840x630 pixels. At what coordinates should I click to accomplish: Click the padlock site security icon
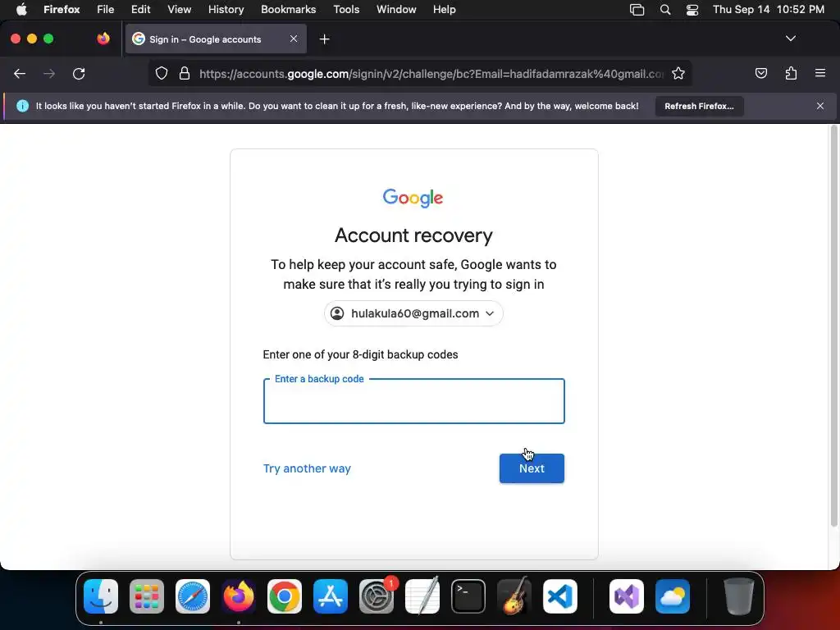[185, 73]
